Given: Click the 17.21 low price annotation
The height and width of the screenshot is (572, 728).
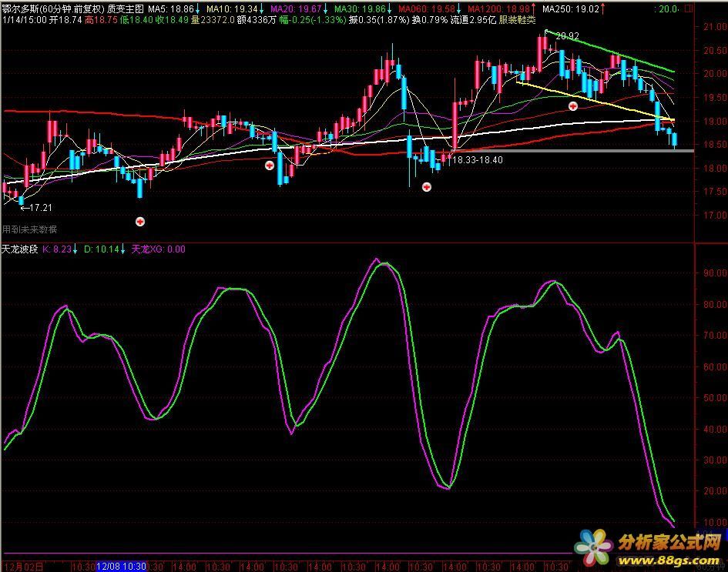Looking at the screenshot, I should [36, 208].
